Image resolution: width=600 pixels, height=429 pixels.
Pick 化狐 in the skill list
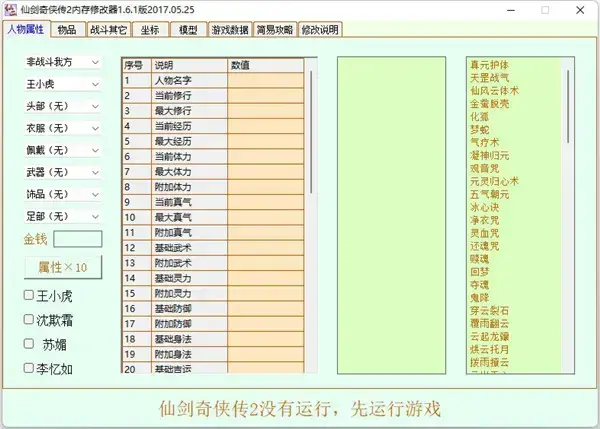(x=479, y=117)
